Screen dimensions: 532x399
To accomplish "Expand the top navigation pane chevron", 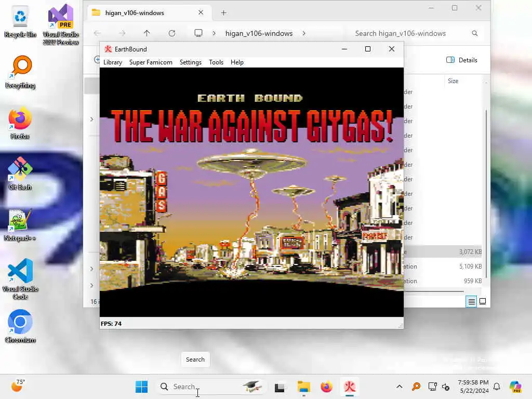I will click(91, 119).
